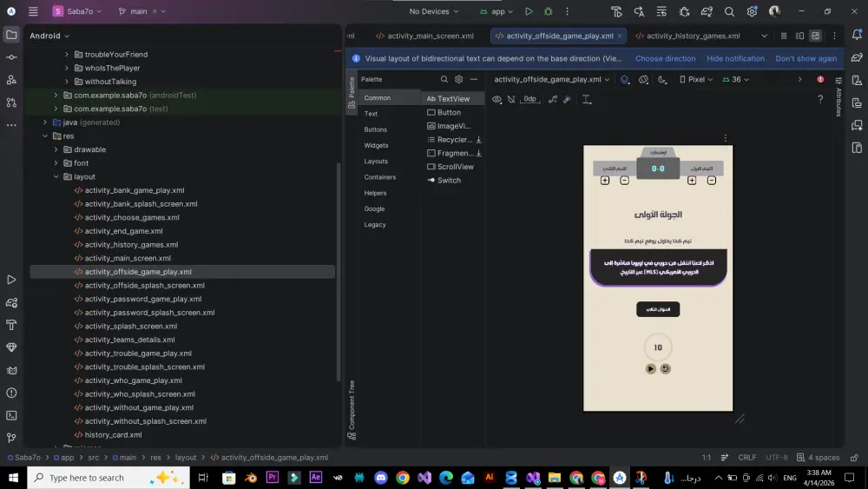
Task: Collapse the layout folder
Action: click(56, 176)
